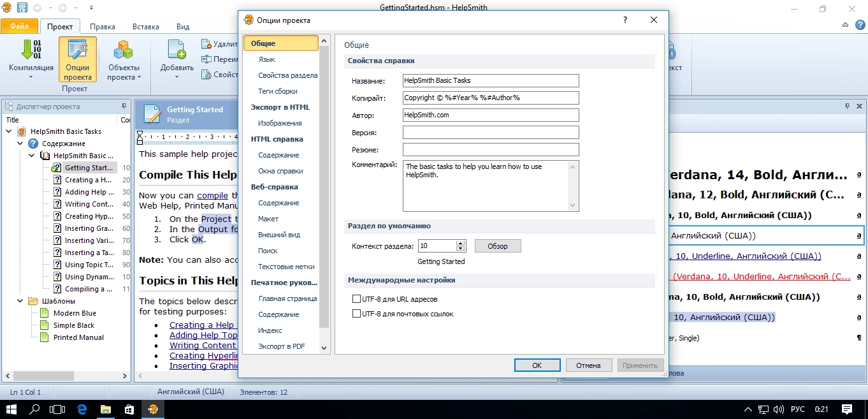Image resolution: width=868 pixels, height=419 pixels.
Task: Click in the Название input field
Action: pos(491,80)
